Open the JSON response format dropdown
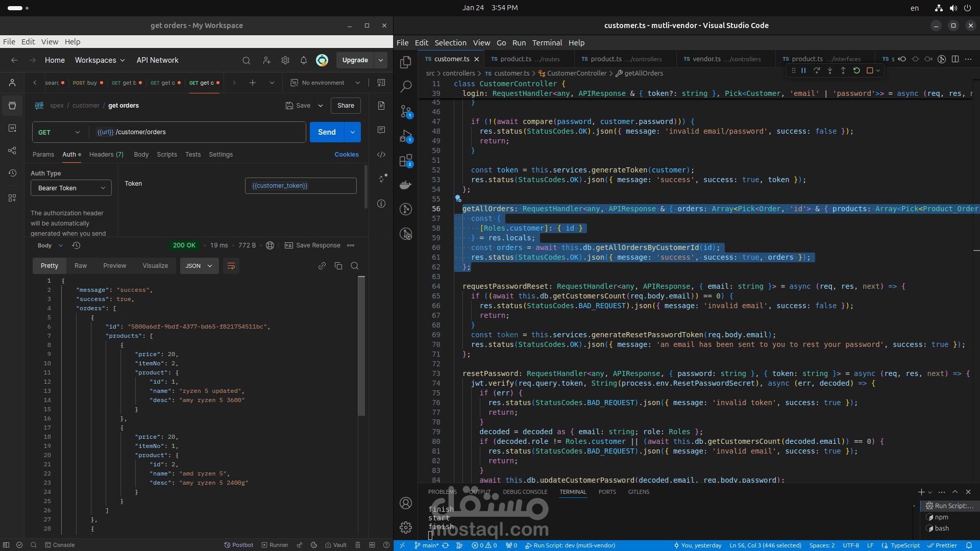Viewport: 980px width, 551px height. tap(199, 266)
